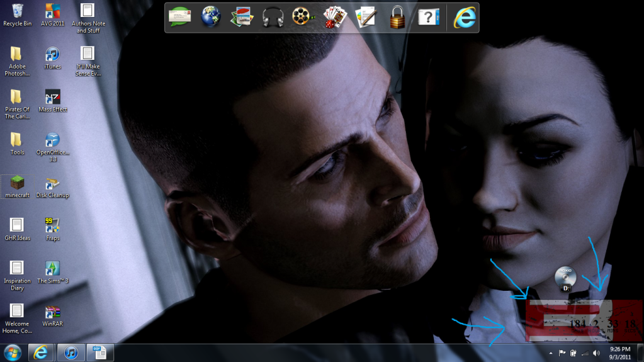Viewport: 644px width, 362px height.
Task: Open the Minecraft desktop shortcut
Action: tap(18, 183)
